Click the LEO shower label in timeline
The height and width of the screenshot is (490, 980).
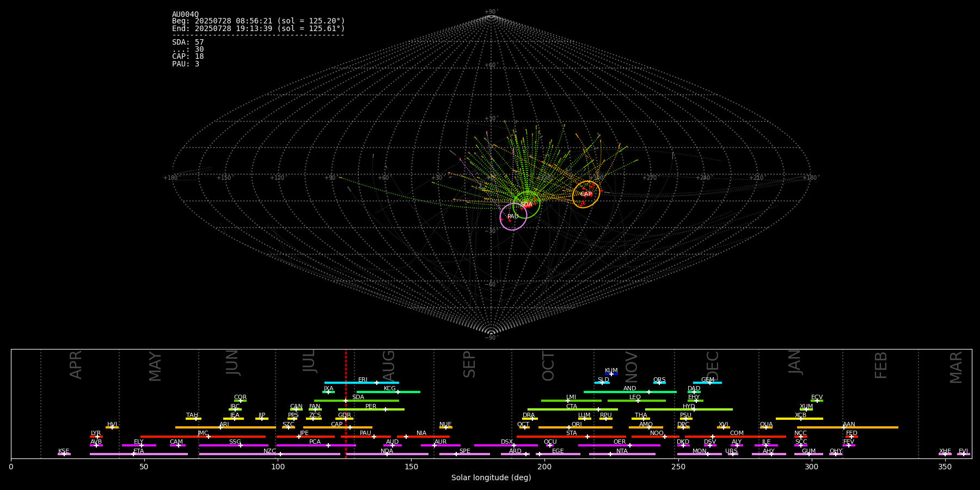pyautogui.click(x=635, y=397)
